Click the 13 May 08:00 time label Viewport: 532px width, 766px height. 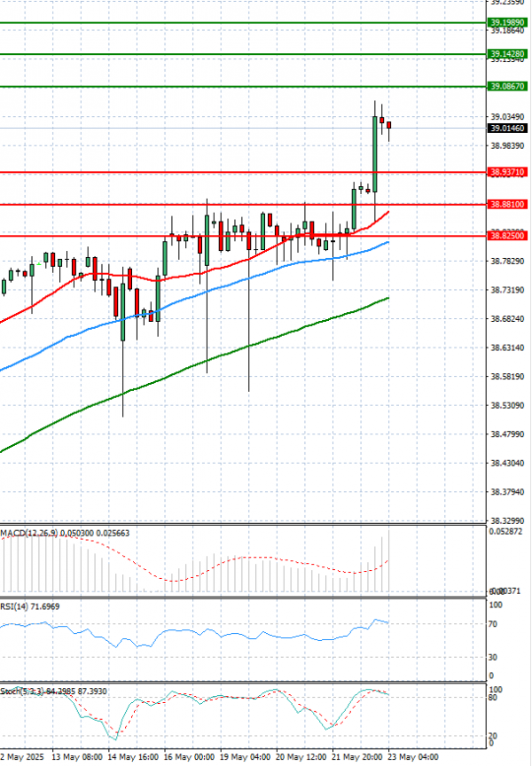(77, 757)
